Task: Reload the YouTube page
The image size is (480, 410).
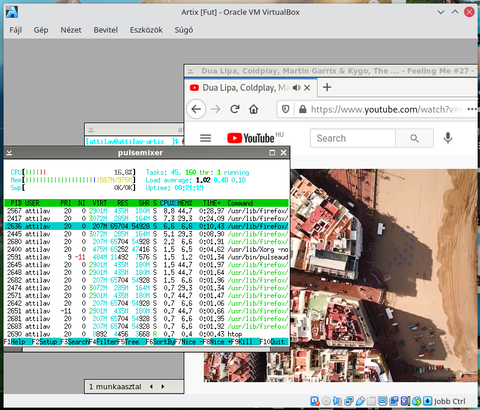Action: click(235, 109)
